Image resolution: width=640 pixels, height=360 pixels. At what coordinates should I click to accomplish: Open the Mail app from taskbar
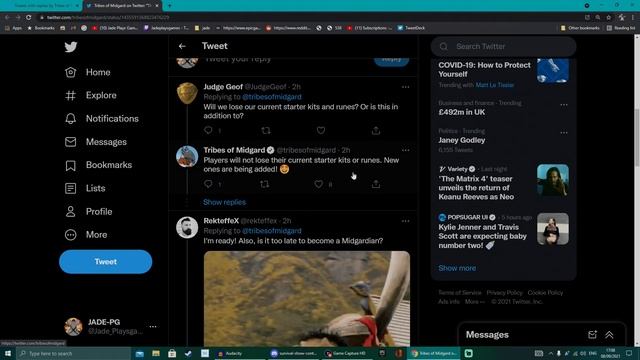point(140,353)
